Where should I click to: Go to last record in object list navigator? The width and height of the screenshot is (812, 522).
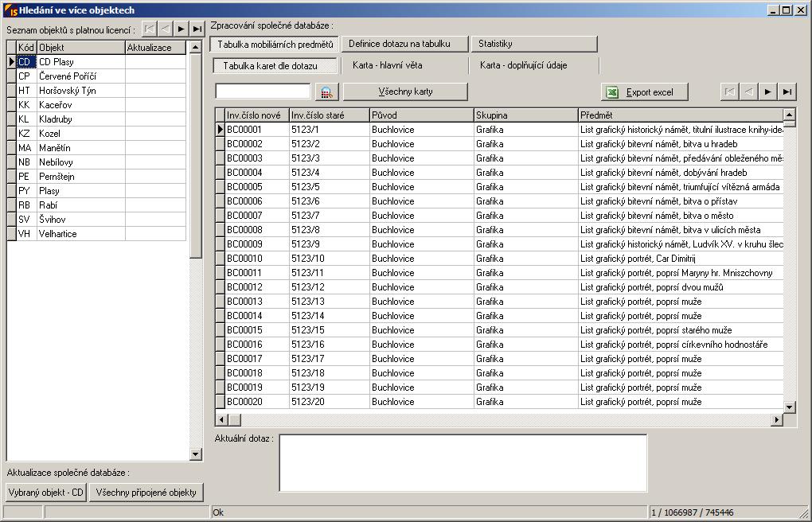tap(197, 29)
